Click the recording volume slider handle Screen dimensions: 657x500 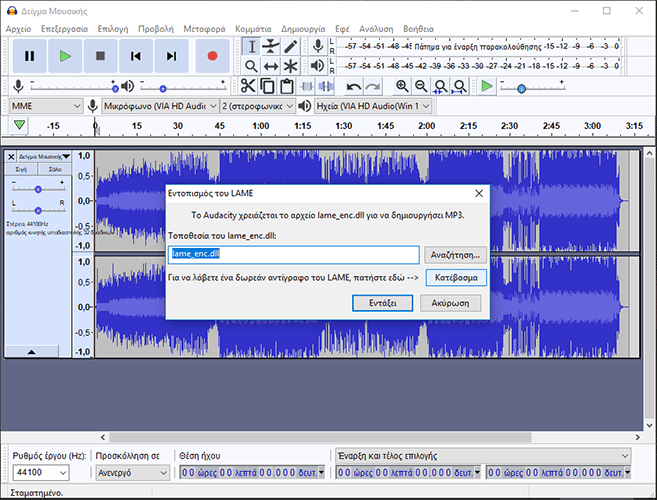click(x=115, y=88)
